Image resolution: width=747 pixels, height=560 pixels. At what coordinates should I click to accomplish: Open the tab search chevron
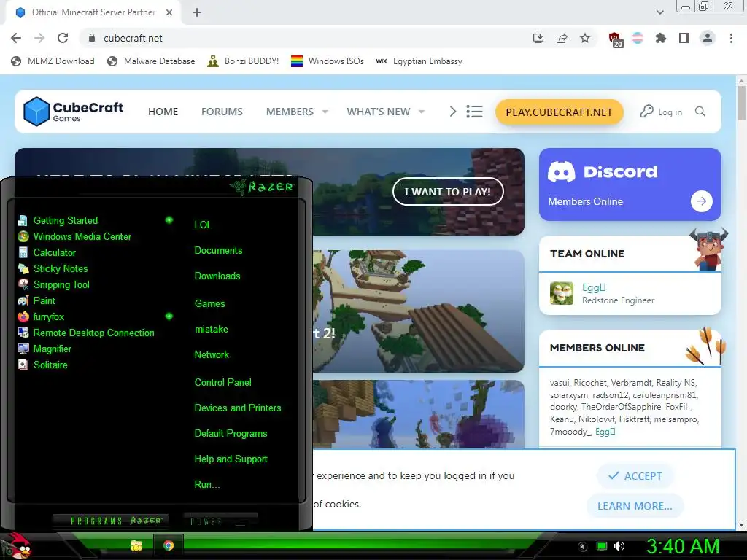pyautogui.click(x=659, y=12)
